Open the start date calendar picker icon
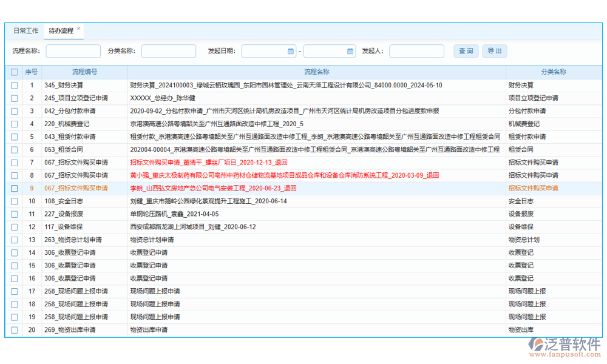The width and height of the screenshot is (607, 364). 290,52
